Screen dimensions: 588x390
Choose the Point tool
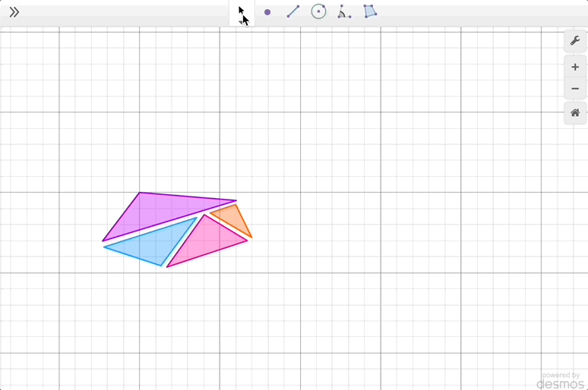267,12
